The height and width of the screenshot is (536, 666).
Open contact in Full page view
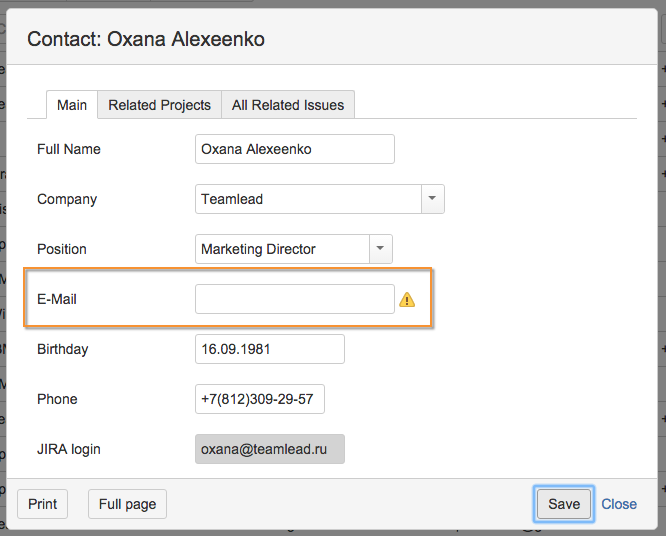(127, 504)
